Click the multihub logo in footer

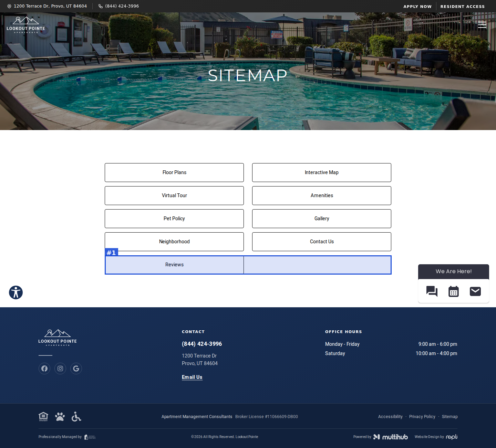391,437
